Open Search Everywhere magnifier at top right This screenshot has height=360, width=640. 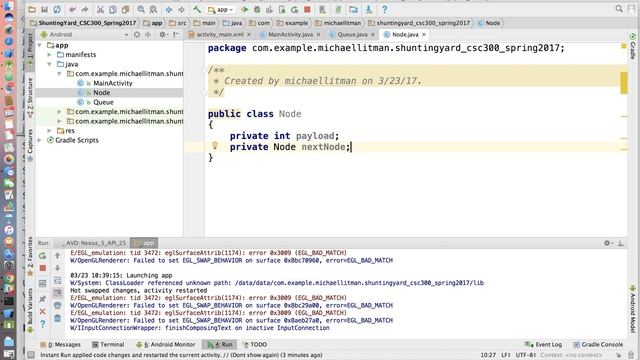click(619, 9)
